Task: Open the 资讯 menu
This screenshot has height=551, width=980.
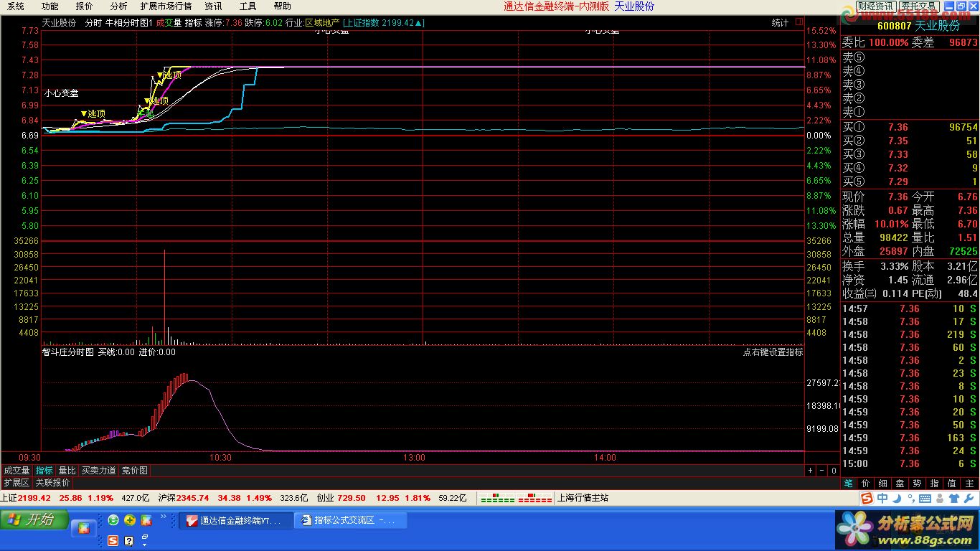Action: [213, 6]
